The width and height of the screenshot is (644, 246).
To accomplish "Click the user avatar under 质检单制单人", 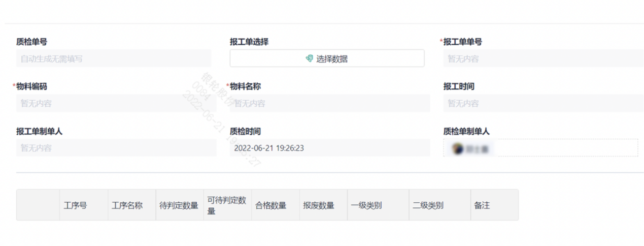I will click(458, 149).
